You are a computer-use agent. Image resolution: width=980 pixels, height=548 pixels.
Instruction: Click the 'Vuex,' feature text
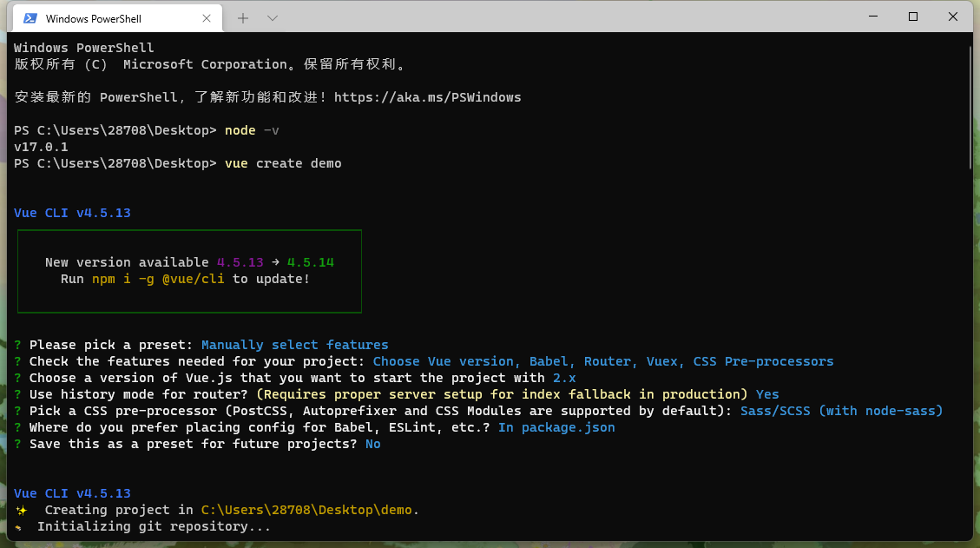[x=666, y=361]
